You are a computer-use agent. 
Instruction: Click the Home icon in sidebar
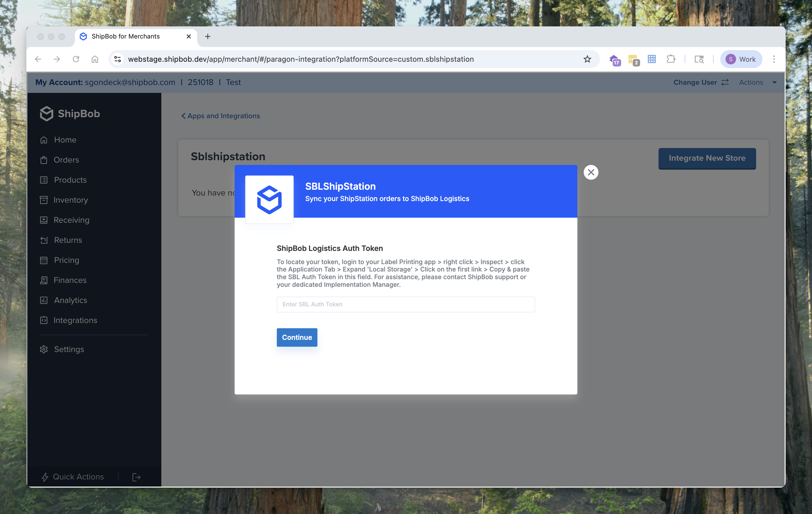pyautogui.click(x=44, y=140)
